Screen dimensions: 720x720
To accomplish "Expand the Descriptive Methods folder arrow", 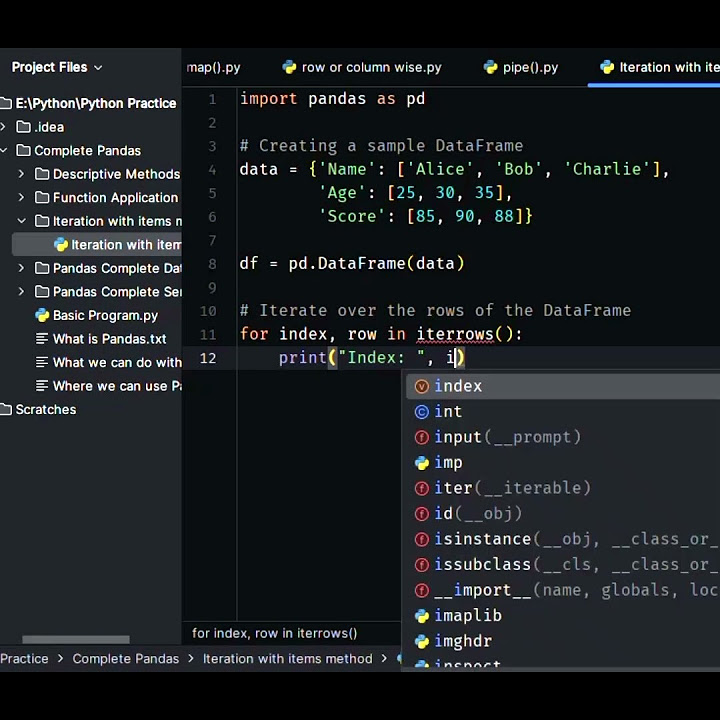I will (21, 174).
